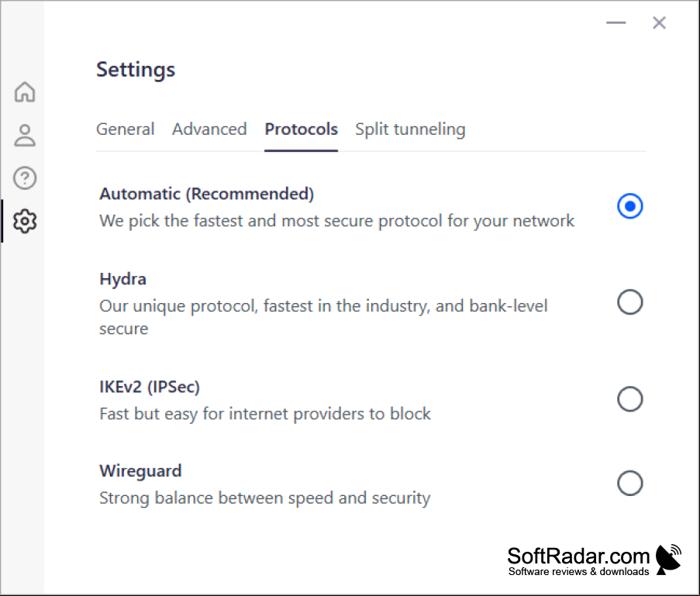Click the SoftRadar satellite dish logo
This screenshot has height=596, width=700.
click(668, 560)
